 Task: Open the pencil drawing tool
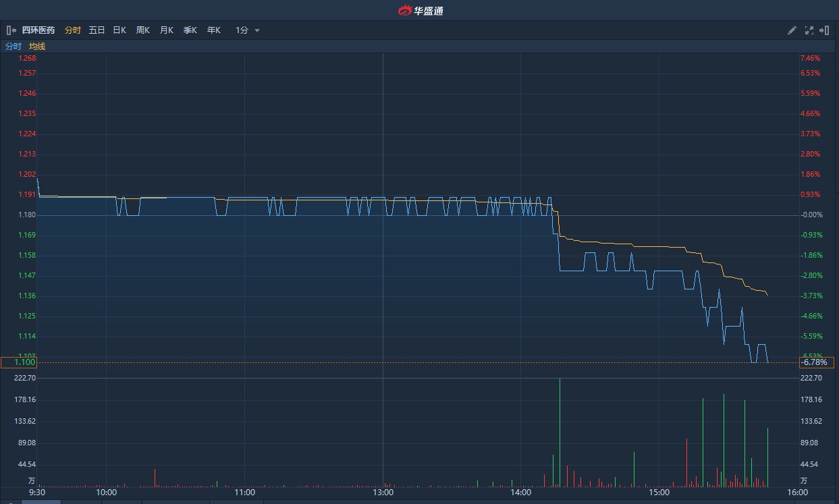click(x=792, y=30)
